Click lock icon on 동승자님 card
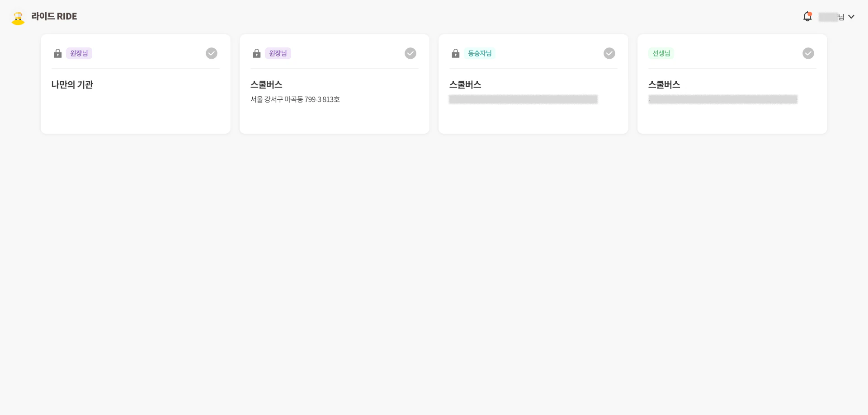 click(456, 54)
